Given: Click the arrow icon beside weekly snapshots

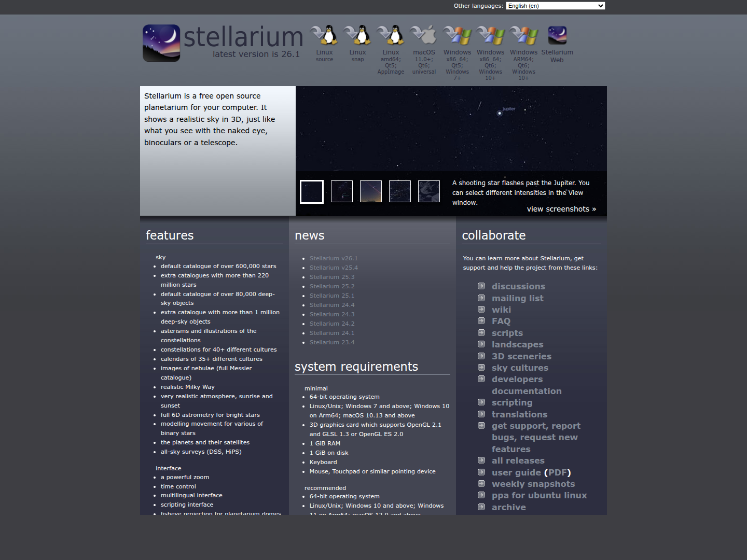Looking at the screenshot, I should coord(481,484).
